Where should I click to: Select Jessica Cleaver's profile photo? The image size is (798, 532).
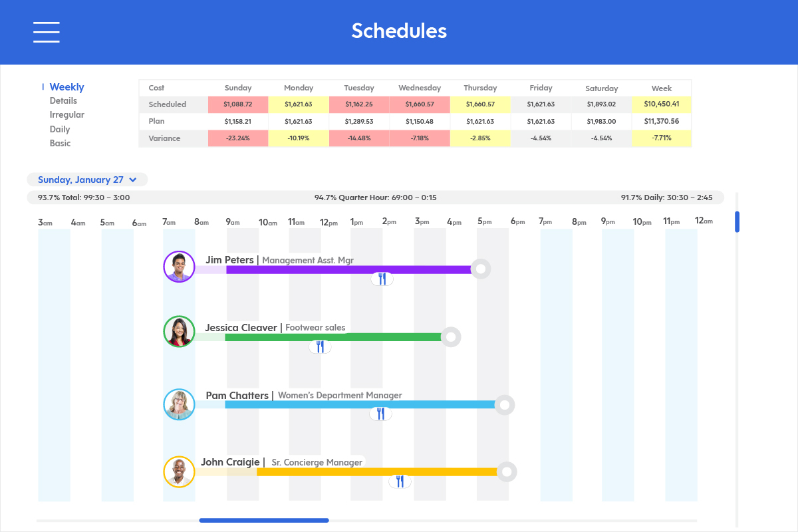pyautogui.click(x=179, y=331)
